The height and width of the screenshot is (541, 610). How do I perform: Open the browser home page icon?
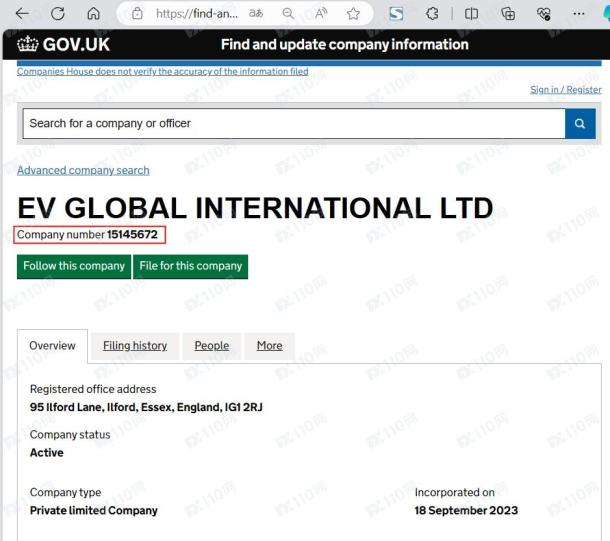coord(93,14)
